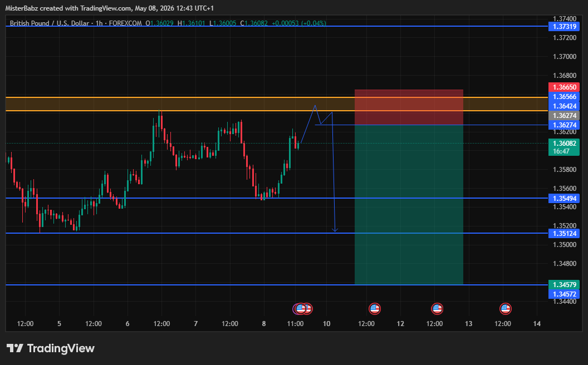Image resolution: width=588 pixels, height=365 pixels.
Task: Click the MisterBabz created with TradingView.com caption
Action: click(110, 8)
